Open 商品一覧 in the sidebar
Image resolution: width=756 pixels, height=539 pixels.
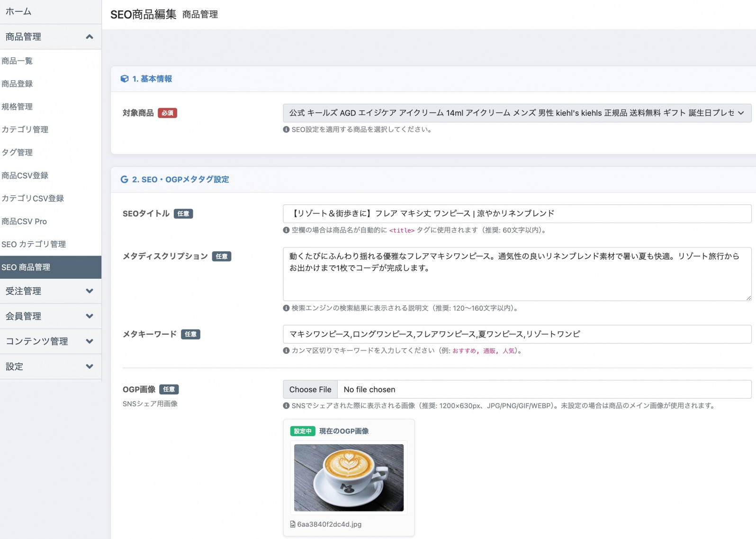51,61
